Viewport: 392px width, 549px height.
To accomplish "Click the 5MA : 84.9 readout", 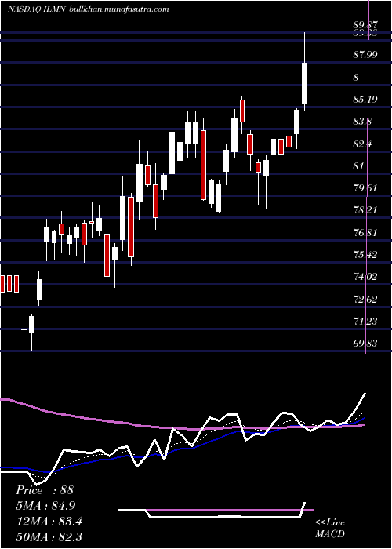I will tap(45, 506).
